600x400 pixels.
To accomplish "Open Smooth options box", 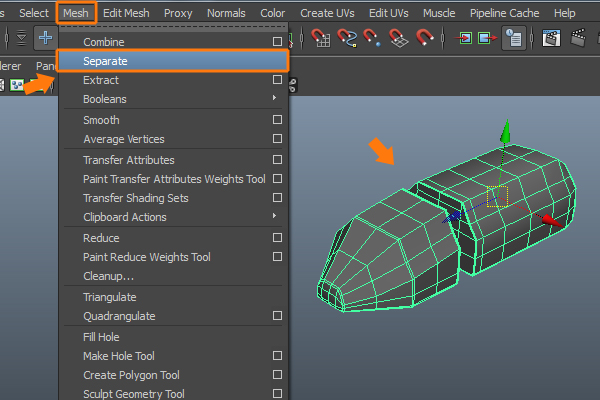I will 277,120.
